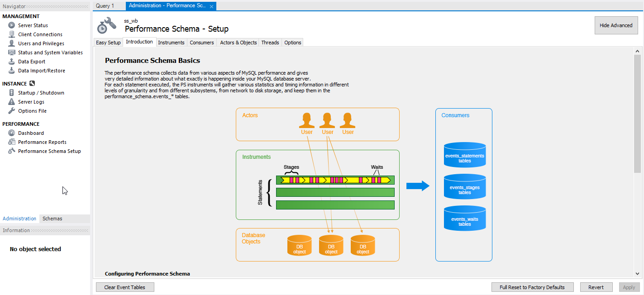The width and height of the screenshot is (644, 295).
Task: Click the icon next to INSTANCE heading
Action: pyautogui.click(x=32, y=83)
